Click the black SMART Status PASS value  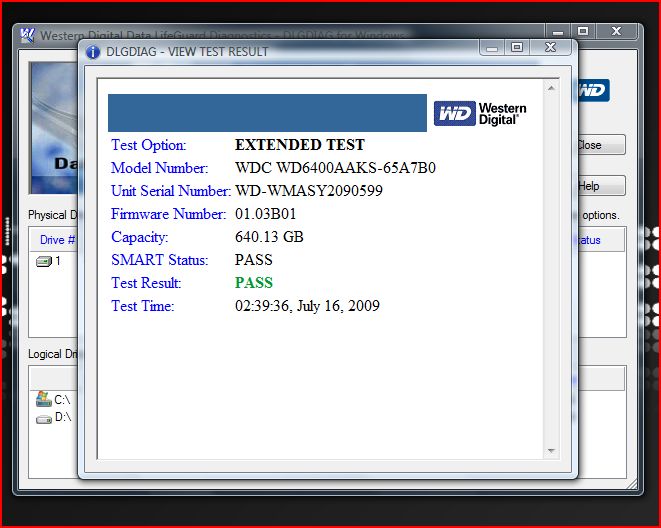[x=253, y=260]
